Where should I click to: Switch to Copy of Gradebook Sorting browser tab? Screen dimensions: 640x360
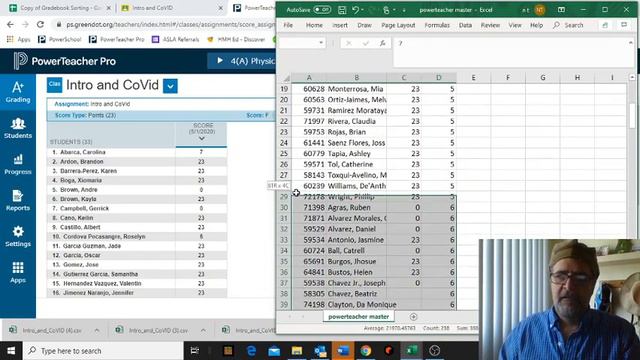(x=59, y=8)
